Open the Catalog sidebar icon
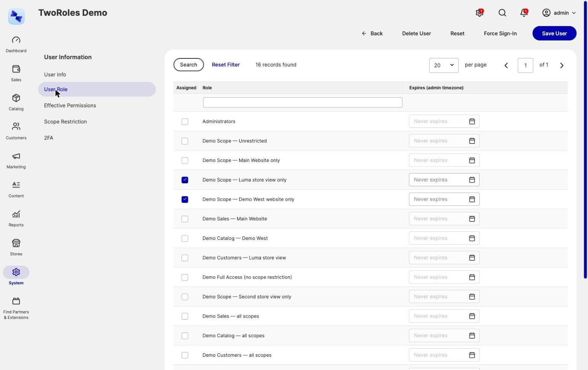The width and height of the screenshot is (588, 370). (16, 98)
